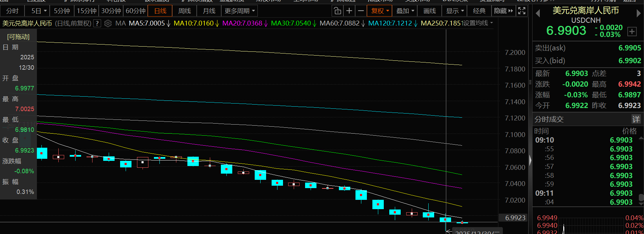Click the question mark help icon
The image size is (644, 234).
pyautogui.click(x=97, y=23)
